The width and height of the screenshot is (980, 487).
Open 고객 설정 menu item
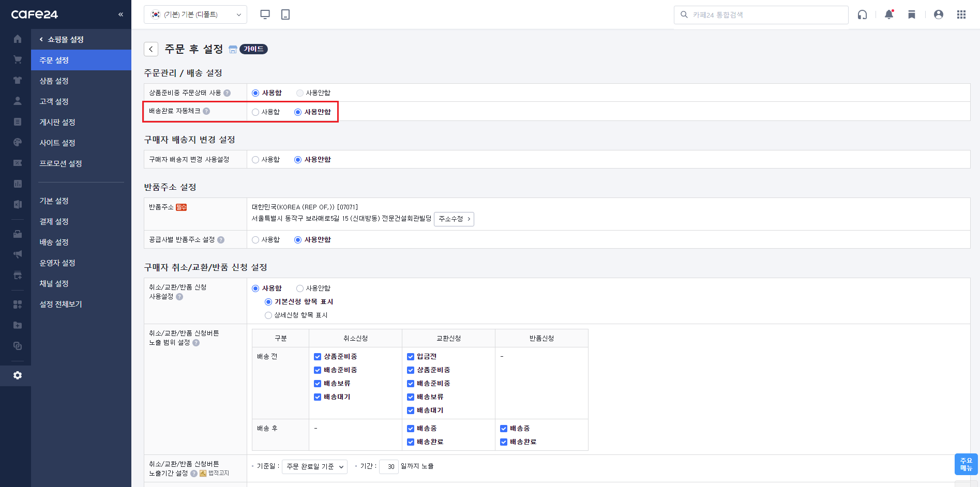[x=81, y=101]
